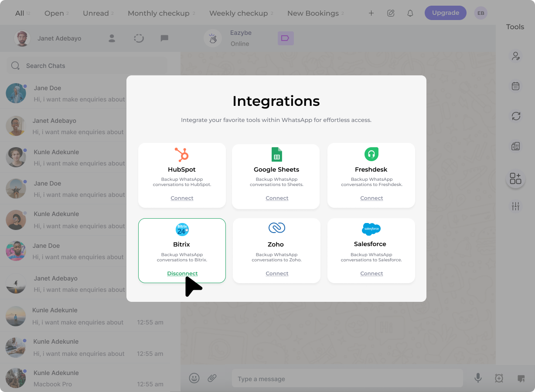Image resolution: width=535 pixels, height=392 pixels.
Task: Click the integrations grid-plus tool icon
Action: click(515, 178)
